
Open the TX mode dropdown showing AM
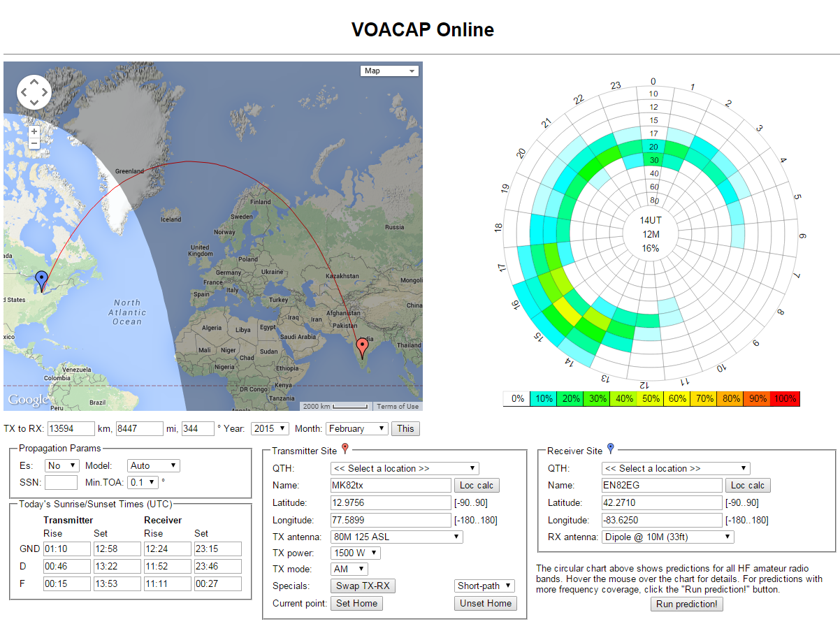(349, 569)
